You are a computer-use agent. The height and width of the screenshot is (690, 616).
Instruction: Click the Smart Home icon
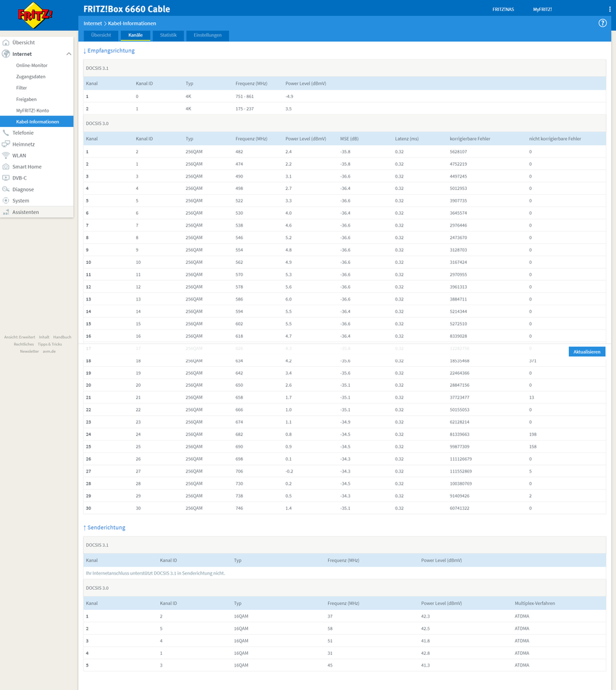(x=6, y=166)
